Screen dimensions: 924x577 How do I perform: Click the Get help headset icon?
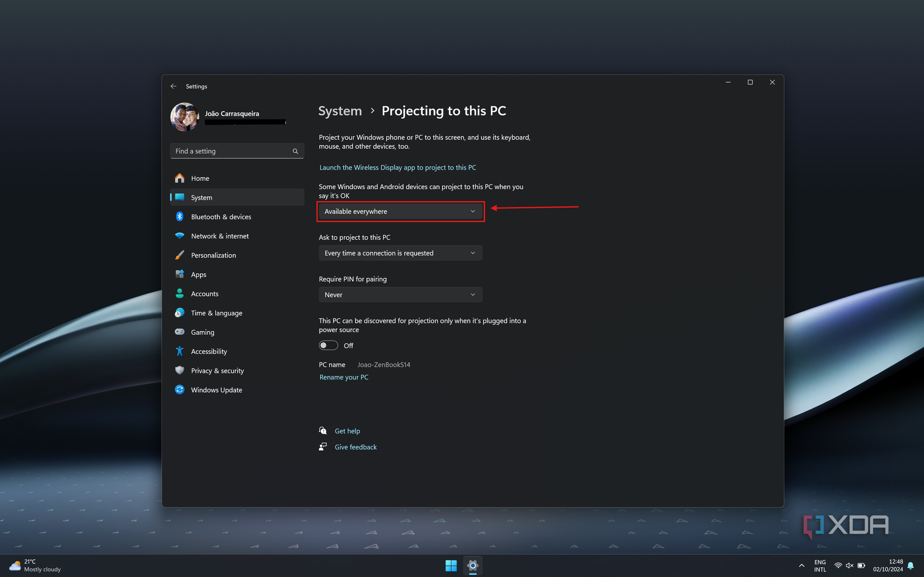tap(323, 430)
